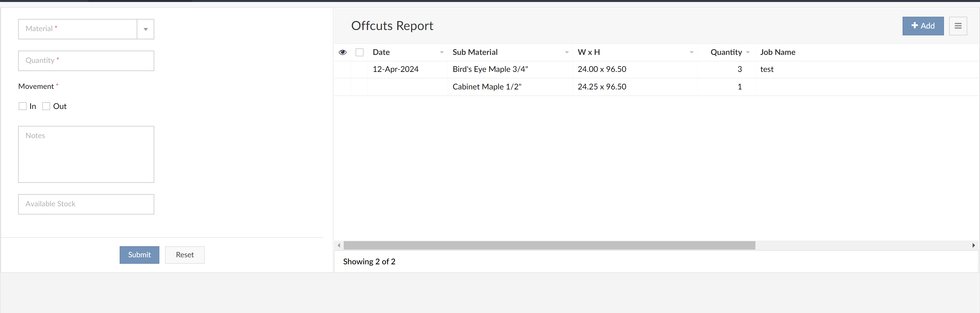The image size is (980, 313).
Task: Click the left scrollbar arrow below the table
Action: pos(339,245)
